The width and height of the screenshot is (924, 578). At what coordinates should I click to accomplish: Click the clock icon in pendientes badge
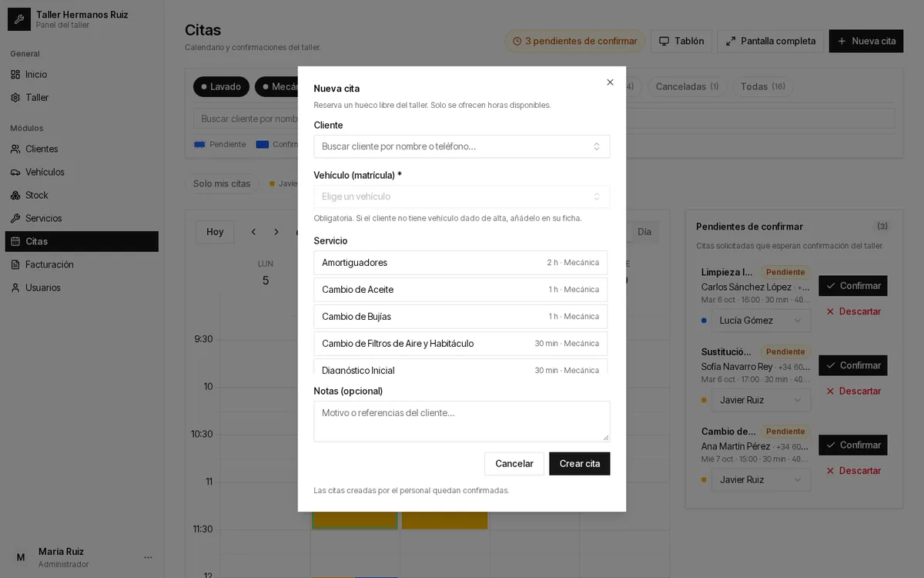517,42
